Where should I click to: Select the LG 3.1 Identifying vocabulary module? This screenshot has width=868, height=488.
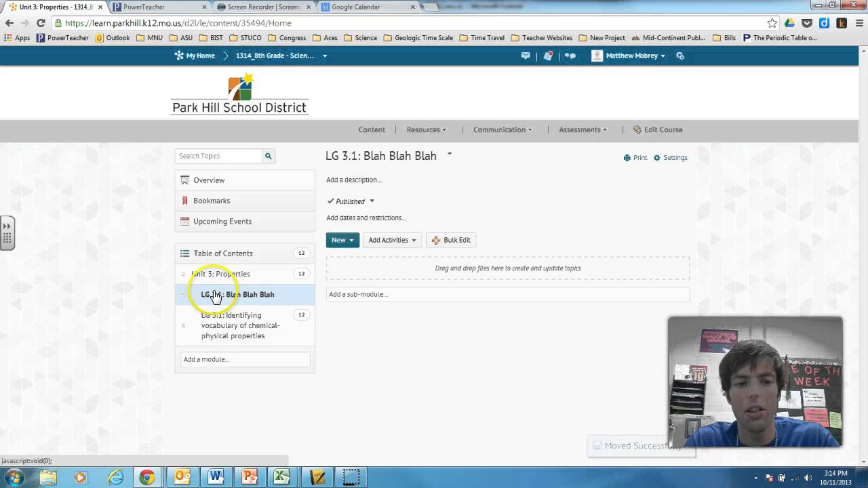click(x=241, y=325)
